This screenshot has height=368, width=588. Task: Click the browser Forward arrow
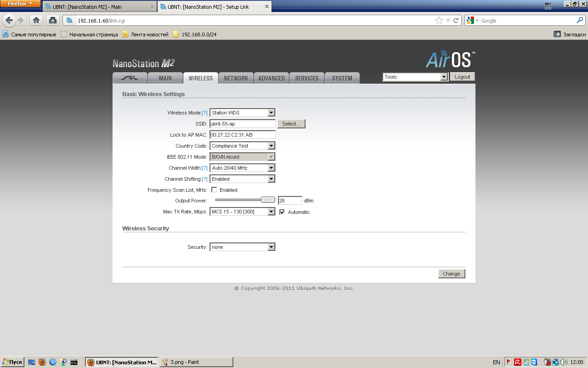click(x=21, y=20)
